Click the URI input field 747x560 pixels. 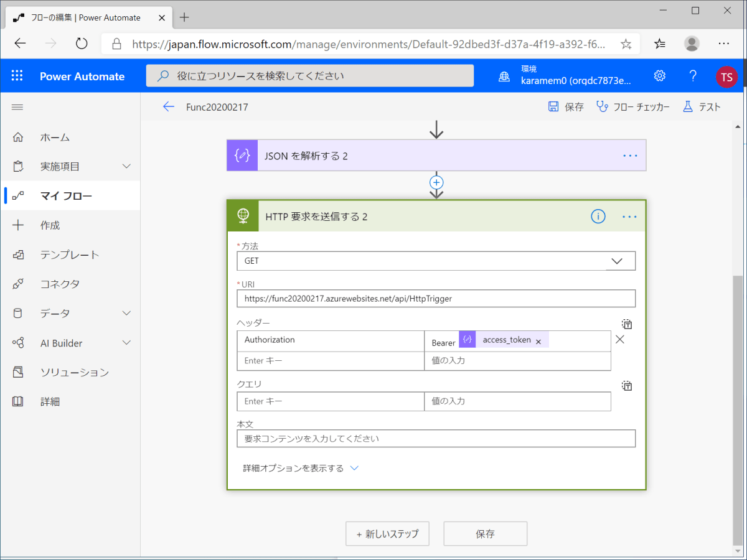(436, 298)
